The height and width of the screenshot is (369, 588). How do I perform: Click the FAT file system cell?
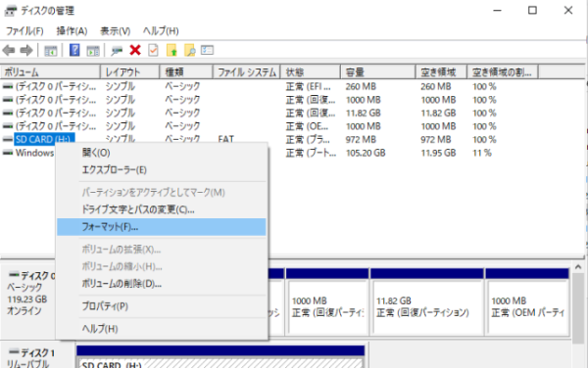pos(225,139)
